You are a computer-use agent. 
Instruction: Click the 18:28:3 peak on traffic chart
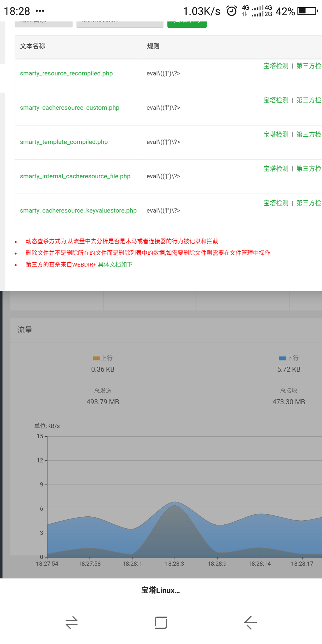pyautogui.click(x=175, y=503)
